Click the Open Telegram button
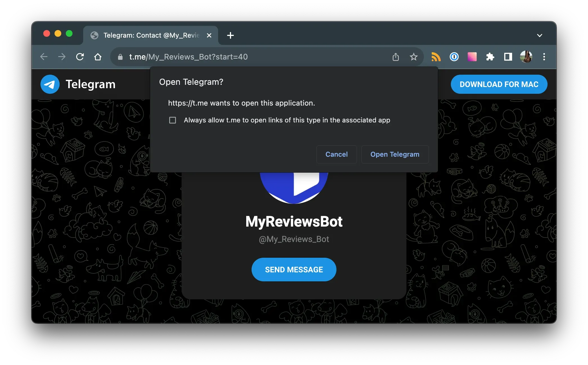588x365 pixels. point(395,154)
